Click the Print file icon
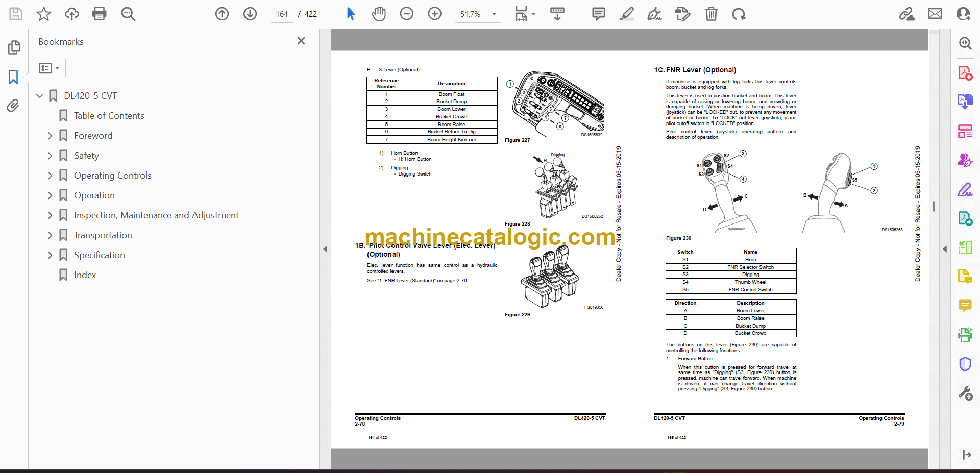 click(99, 14)
